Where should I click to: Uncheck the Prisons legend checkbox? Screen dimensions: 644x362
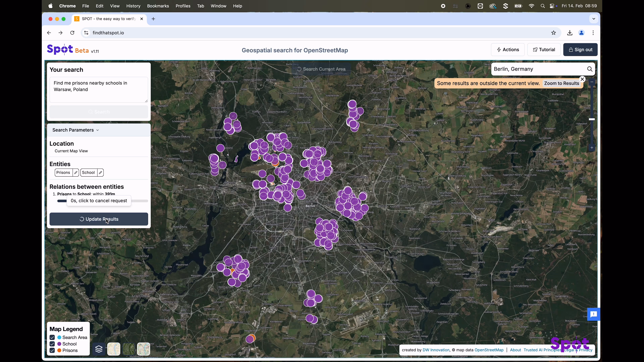pyautogui.click(x=52, y=350)
